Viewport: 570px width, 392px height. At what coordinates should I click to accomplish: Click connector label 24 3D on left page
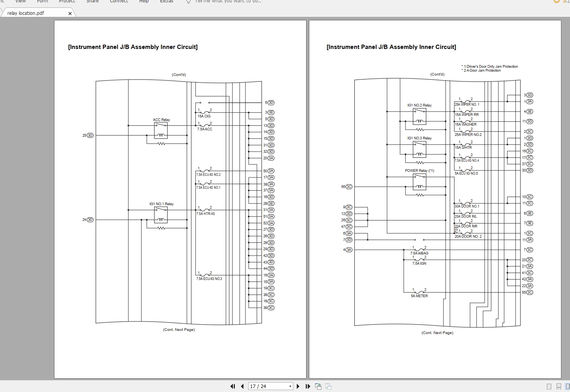[88, 220]
